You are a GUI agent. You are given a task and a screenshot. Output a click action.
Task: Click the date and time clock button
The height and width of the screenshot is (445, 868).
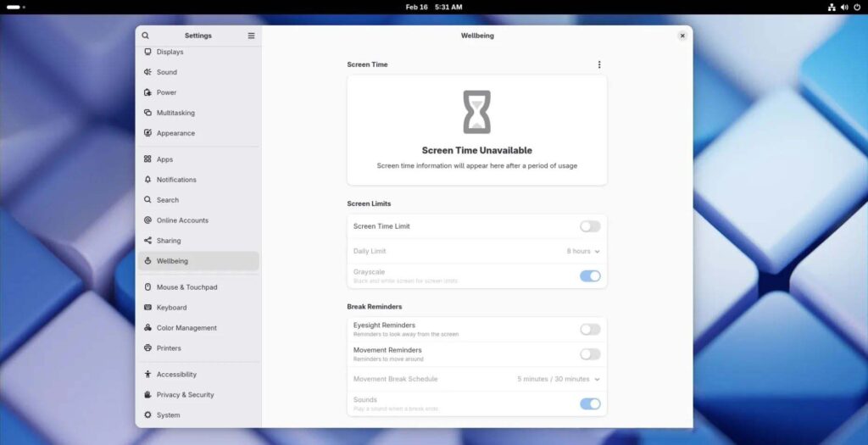(434, 7)
